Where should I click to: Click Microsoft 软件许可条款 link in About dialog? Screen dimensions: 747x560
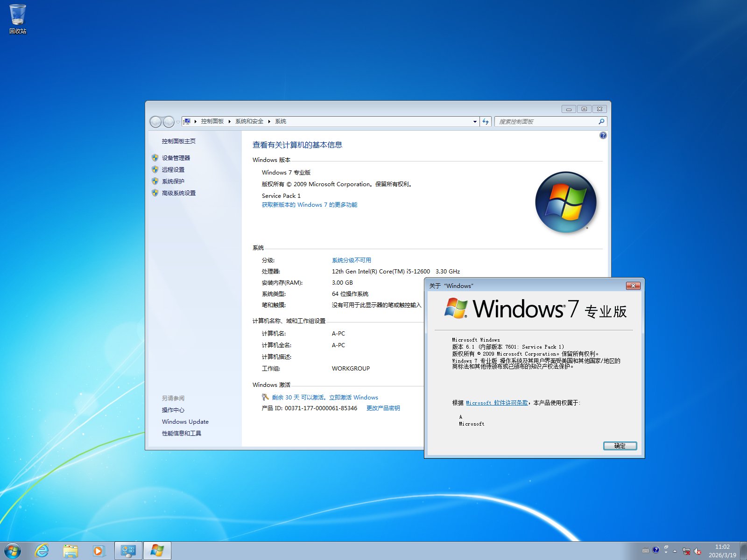[497, 403]
